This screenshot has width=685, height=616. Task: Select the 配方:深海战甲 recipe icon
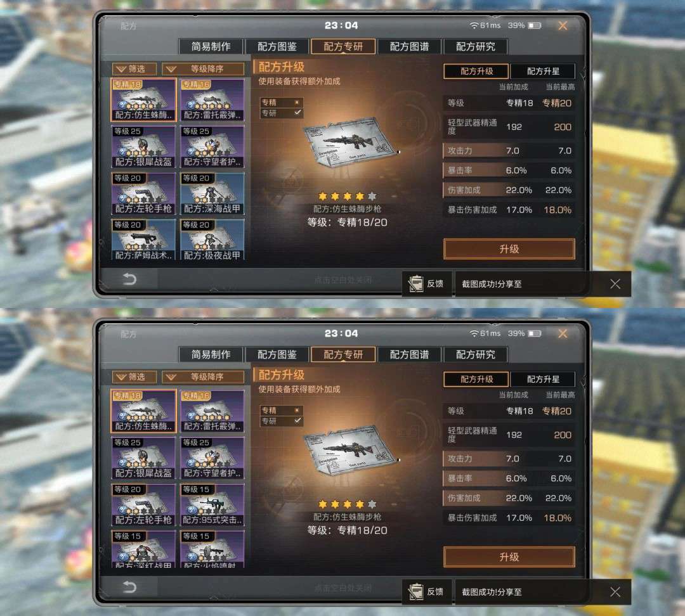pos(212,193)
